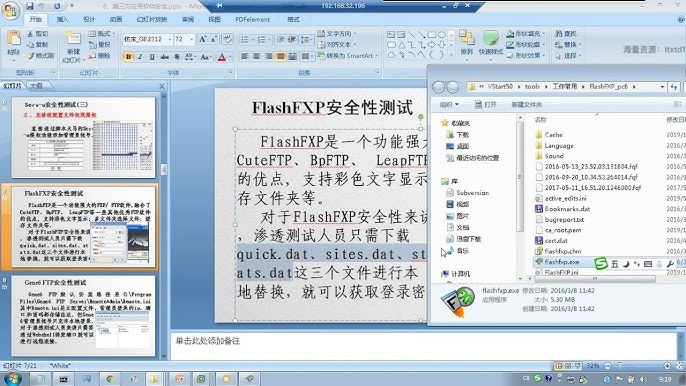The image size is (686, 386).
Task: Switch to the Animations ribbon tab
Action: (x=116, y=19)
